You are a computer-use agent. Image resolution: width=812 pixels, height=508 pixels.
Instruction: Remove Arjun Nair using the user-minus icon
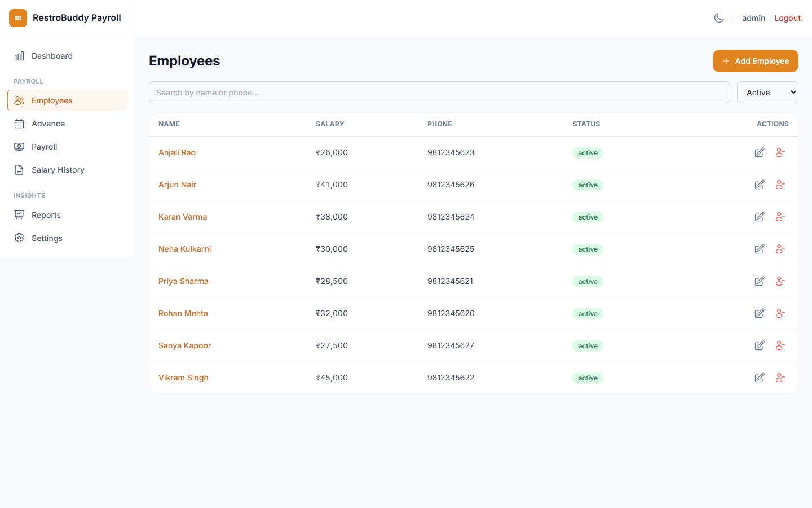coord(780,185)
